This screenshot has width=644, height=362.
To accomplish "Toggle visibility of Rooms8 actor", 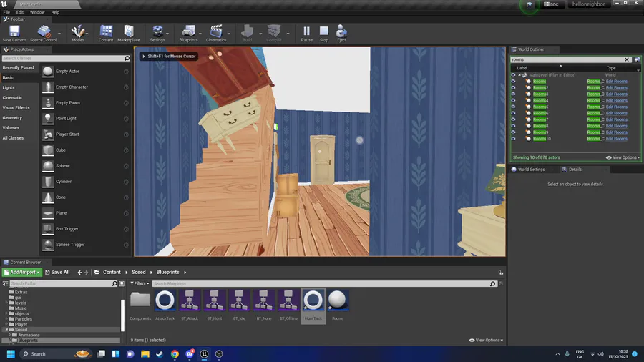I will pos(513,126).
